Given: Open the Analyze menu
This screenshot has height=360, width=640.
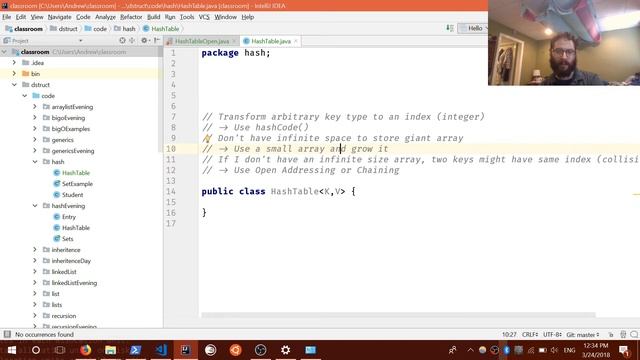Looking at the screenshot, I should (x=105, y=17).
